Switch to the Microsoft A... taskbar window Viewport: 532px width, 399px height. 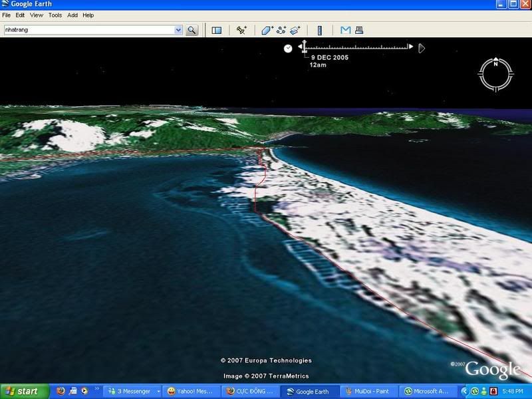[x=428, y=392]
